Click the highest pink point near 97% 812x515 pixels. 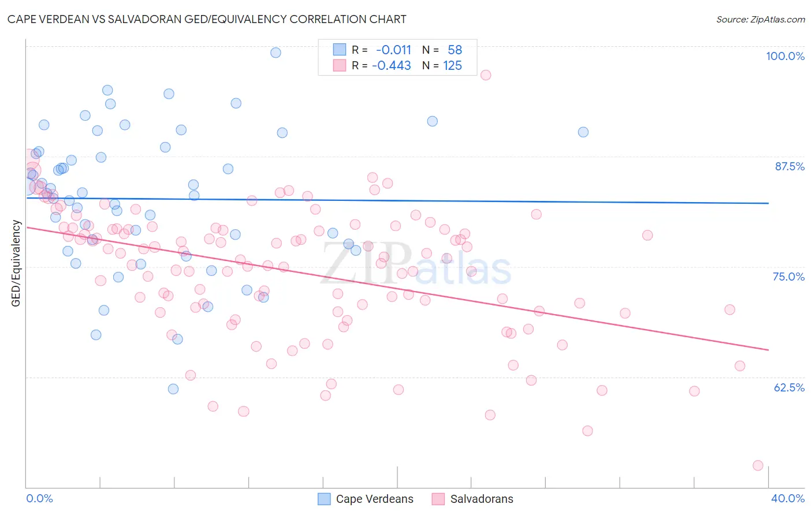click(486, 75)
